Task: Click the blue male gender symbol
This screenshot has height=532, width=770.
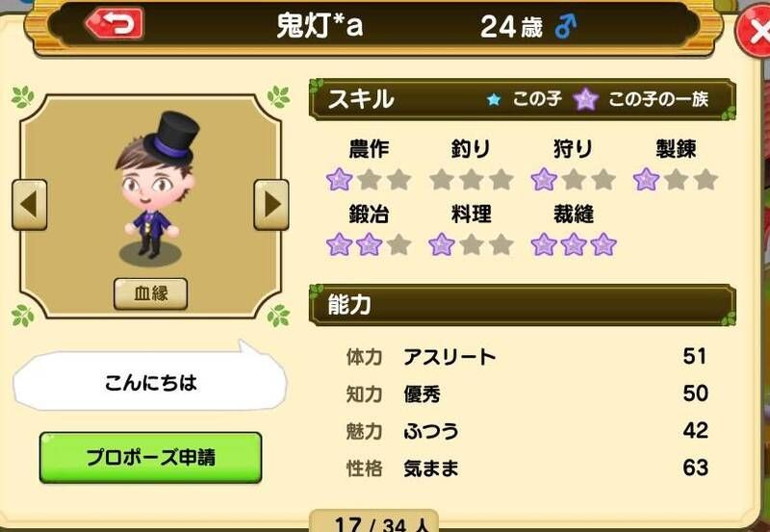Action: pyautogui.click(x=566, y=26)
